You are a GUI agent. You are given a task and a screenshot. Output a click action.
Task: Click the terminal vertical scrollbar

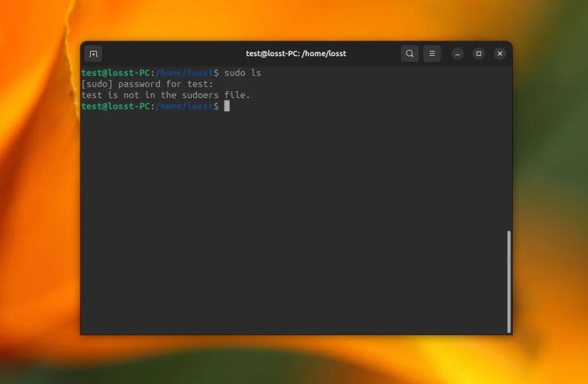509,282
